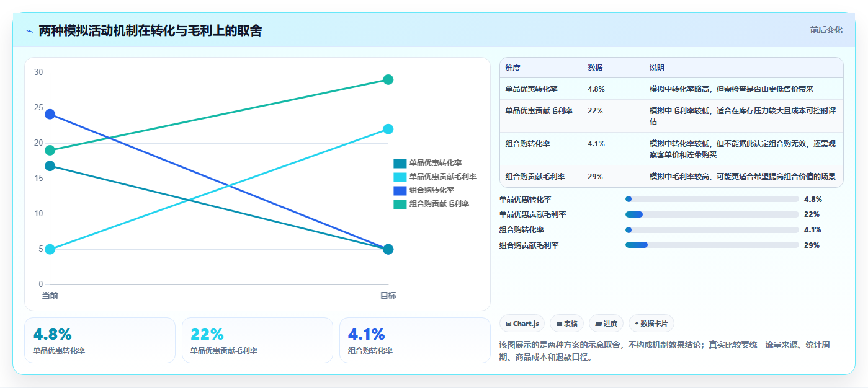Click description starting 模拟中毛利率较高

click(x=743, y=177)
